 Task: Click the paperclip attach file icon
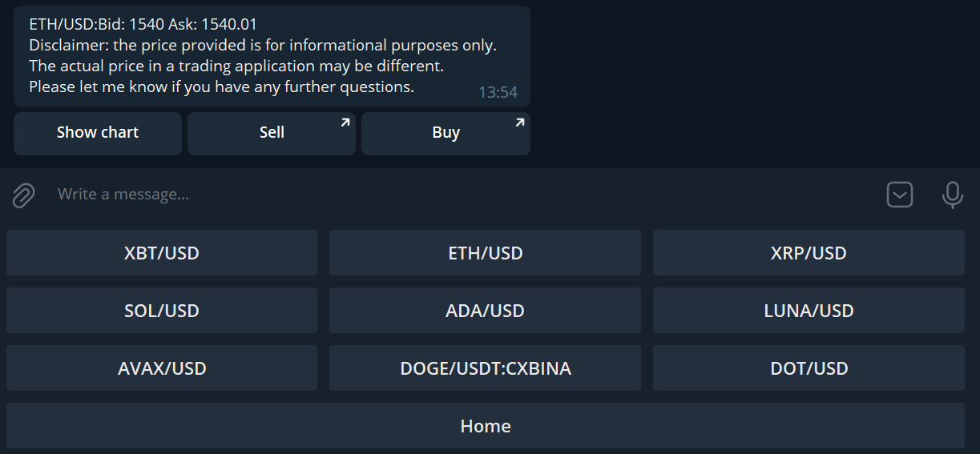click(24, 195)
